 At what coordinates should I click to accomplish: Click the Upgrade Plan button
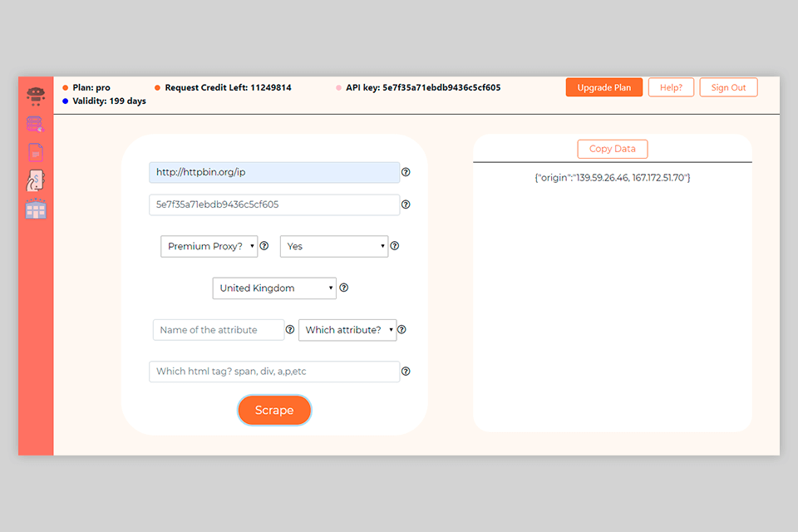point(604,87)
